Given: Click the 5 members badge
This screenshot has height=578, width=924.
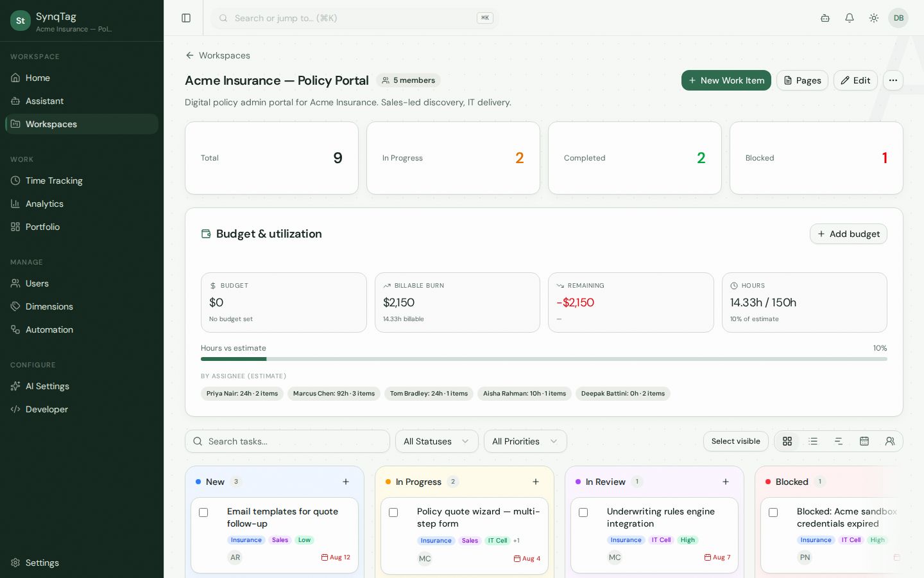Looking at the screenshot, I should coord(408,80).
